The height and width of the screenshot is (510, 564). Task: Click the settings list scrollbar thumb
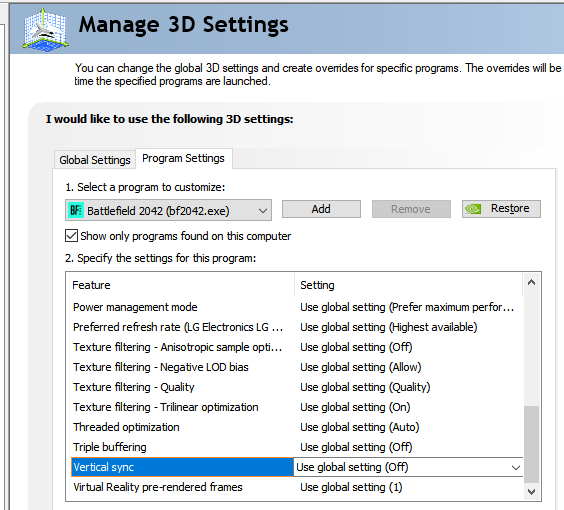point(531,444)
